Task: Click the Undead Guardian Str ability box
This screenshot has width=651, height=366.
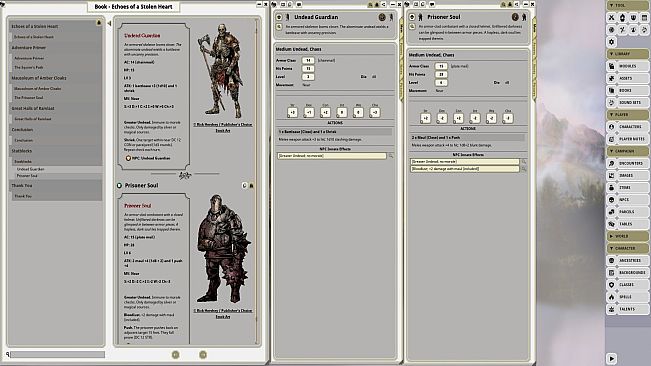Action: click(x=292, y=112)
